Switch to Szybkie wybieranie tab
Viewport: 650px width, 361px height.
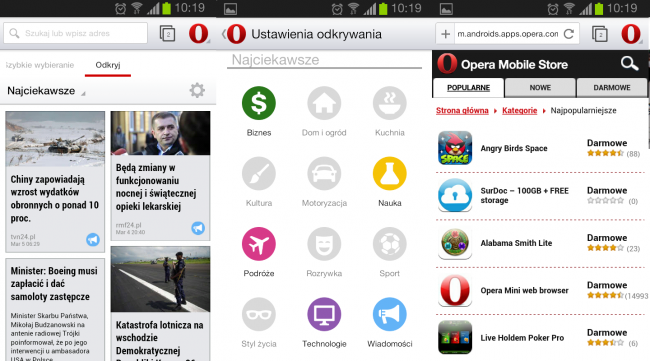(40, 65)
